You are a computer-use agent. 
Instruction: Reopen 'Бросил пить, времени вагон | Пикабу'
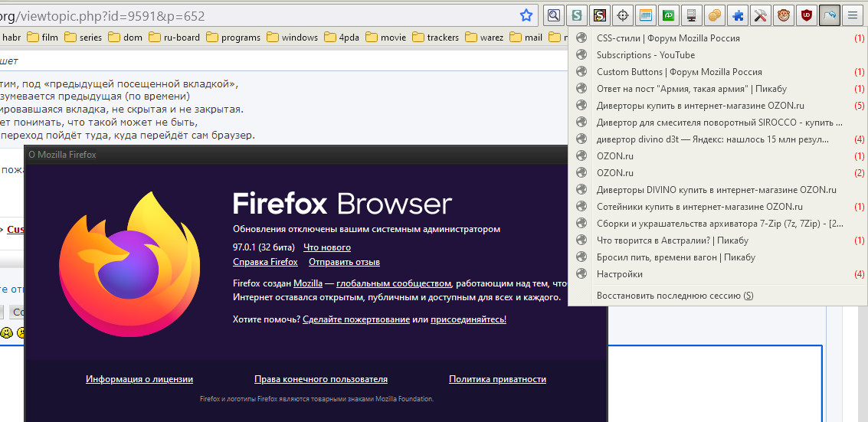(x=718, y=257)
